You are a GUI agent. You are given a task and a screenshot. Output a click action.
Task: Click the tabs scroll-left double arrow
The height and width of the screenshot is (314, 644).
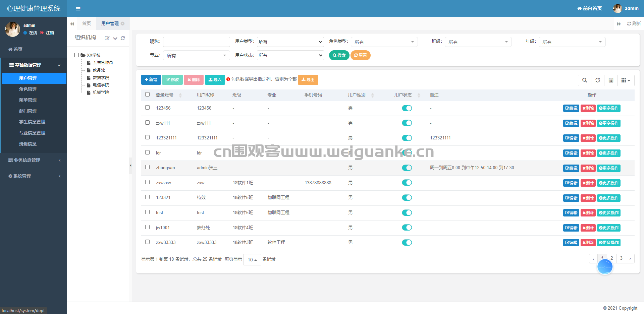(x=72, y=24)
